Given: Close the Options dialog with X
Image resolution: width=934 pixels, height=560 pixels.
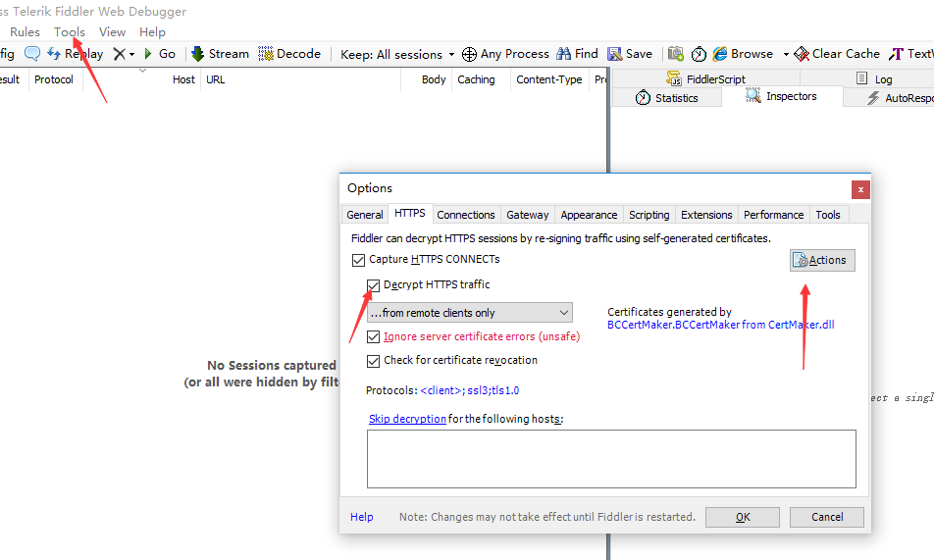Looking at the screenshot, I should [860, 190].
